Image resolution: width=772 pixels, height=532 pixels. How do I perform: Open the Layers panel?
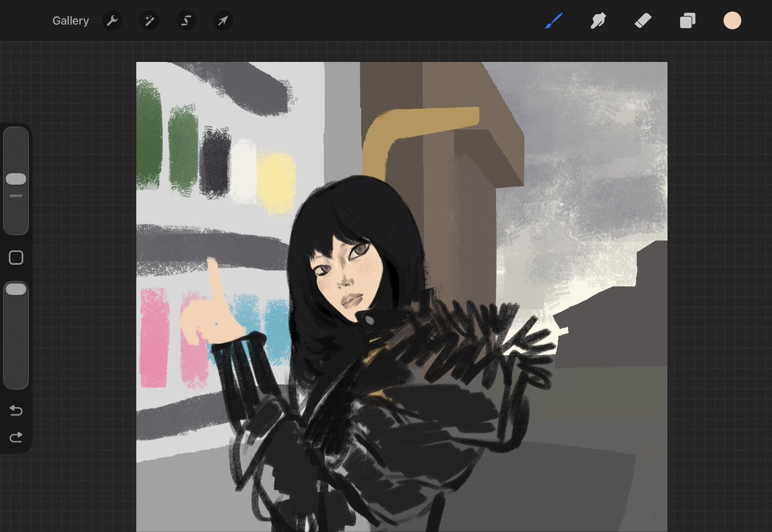coord(687,21)
